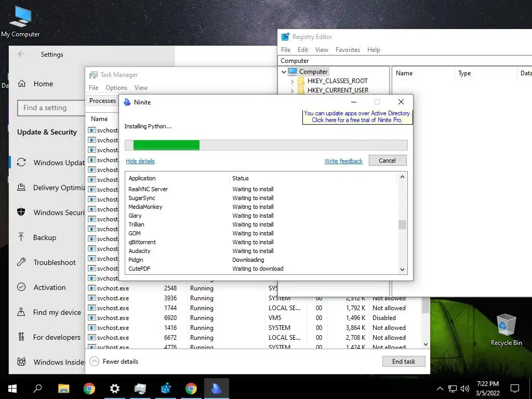The height and width of the screenshot is (399, 532).
Task: Select the Processes tab in Task Manager
Action: (x=102, y=101)
